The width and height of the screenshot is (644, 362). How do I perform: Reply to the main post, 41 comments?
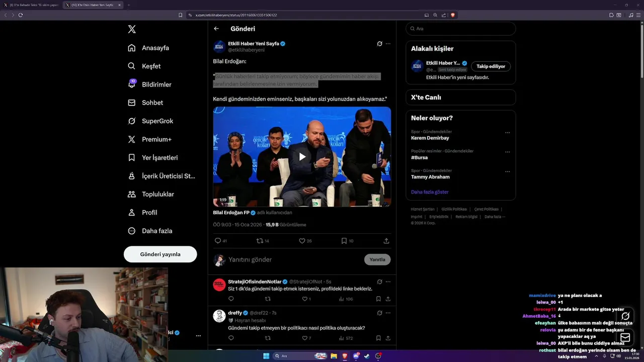pos(220,241)
